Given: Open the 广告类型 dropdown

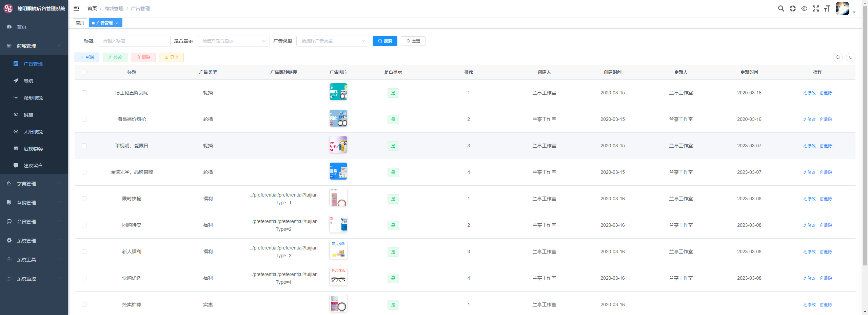Looking at the screenshot, I should coord(333,41).
